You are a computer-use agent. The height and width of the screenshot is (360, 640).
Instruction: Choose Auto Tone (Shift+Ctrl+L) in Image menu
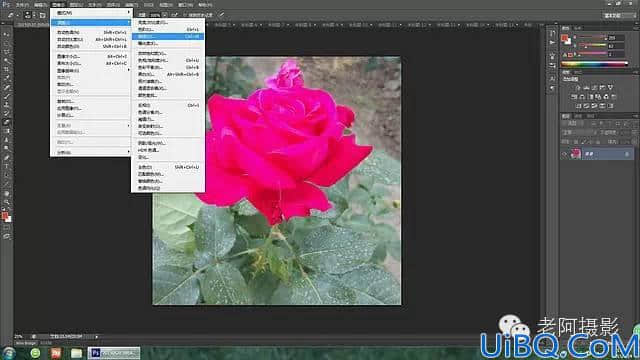tap(91, 32)
